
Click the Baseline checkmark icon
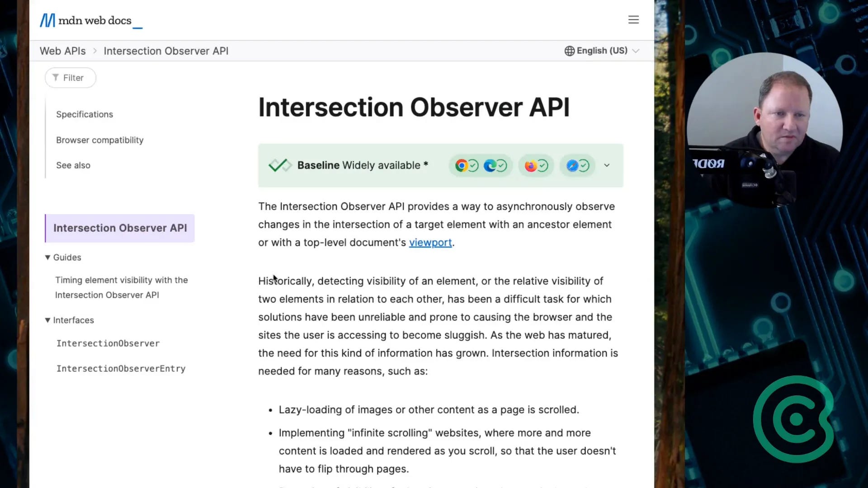[x=280, y=165]
